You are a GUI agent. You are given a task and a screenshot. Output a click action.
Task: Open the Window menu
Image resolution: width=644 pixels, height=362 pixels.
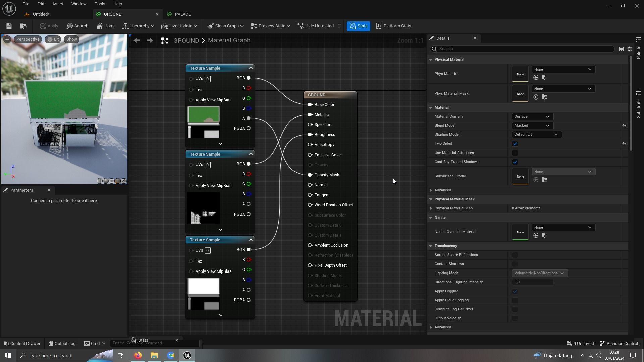click(78, 4)
